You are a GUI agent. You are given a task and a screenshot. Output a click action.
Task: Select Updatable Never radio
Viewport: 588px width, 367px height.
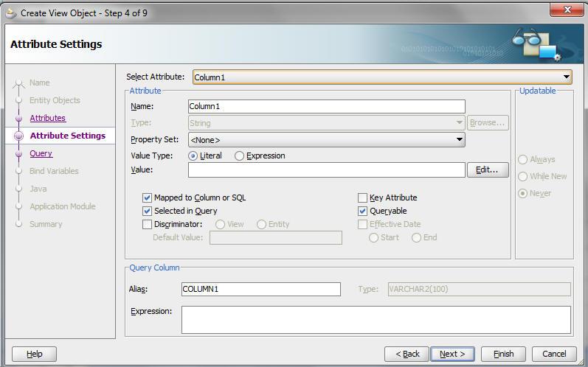click(x=522, y=193)
